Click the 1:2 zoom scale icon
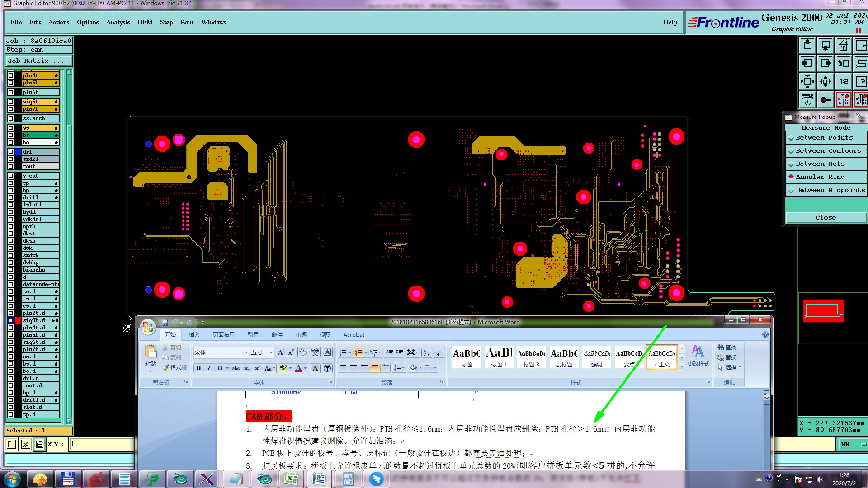The width and height of the screenshot is (868, 488). pyautogui.click(x=843, y=82)
